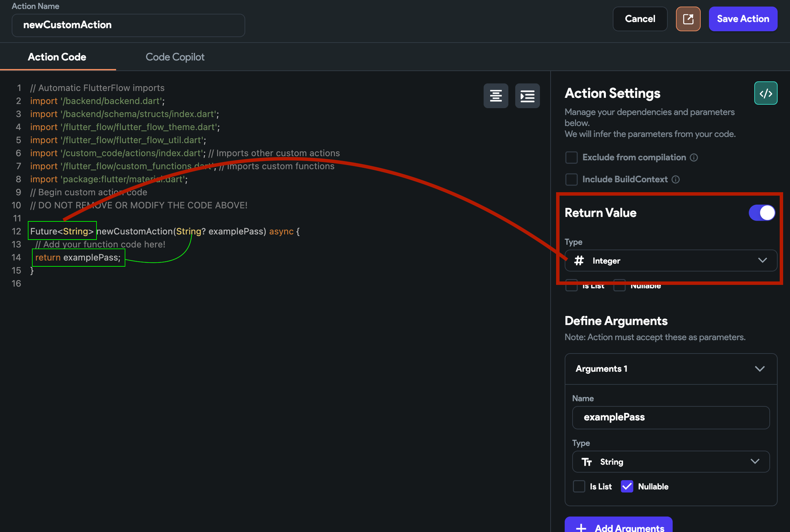This screenshot has width=790, height=532.
Task: Click info icon beside Exclude from compilation
Action: [694, 157]
